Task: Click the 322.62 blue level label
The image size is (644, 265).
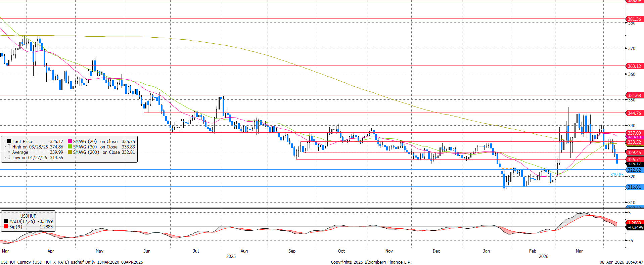Action: click(x=634, y=170)
